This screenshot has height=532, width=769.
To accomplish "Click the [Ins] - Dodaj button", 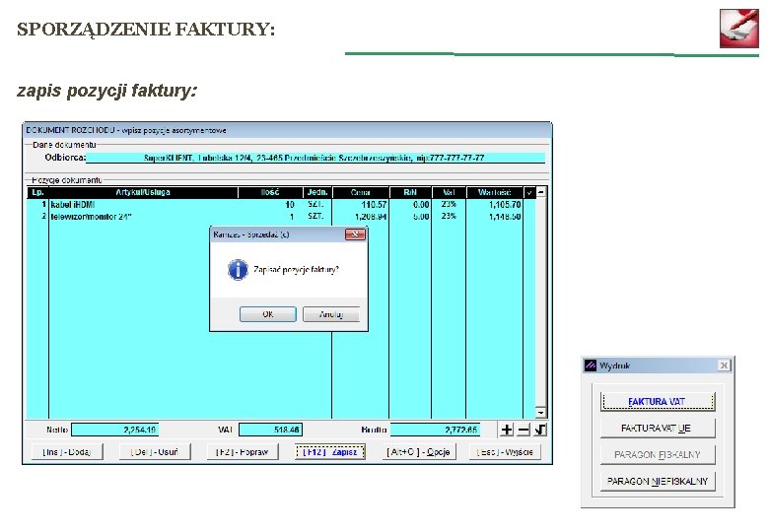I will (67, 451).
